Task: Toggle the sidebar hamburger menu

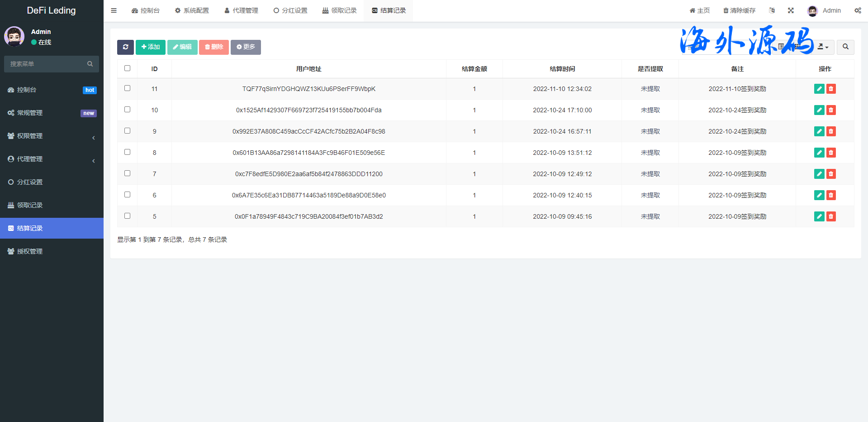Action: coord(114,10)
